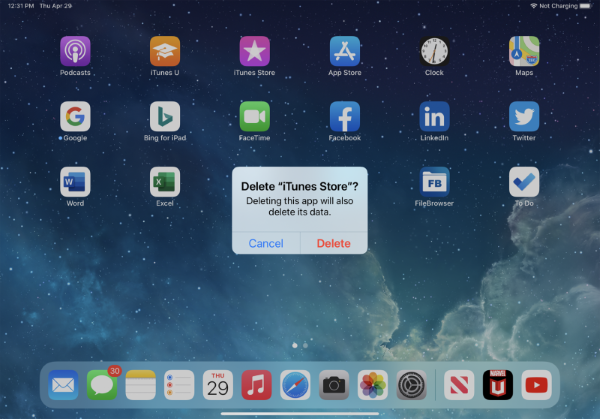
Task: Open Calendar showing THU 29
Action: (x=218, y=385)
